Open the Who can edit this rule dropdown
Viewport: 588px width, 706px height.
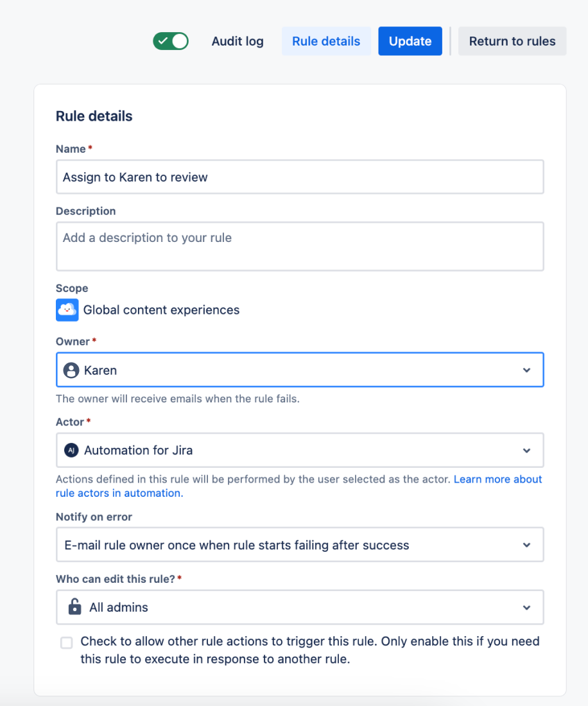click(526, 607)
